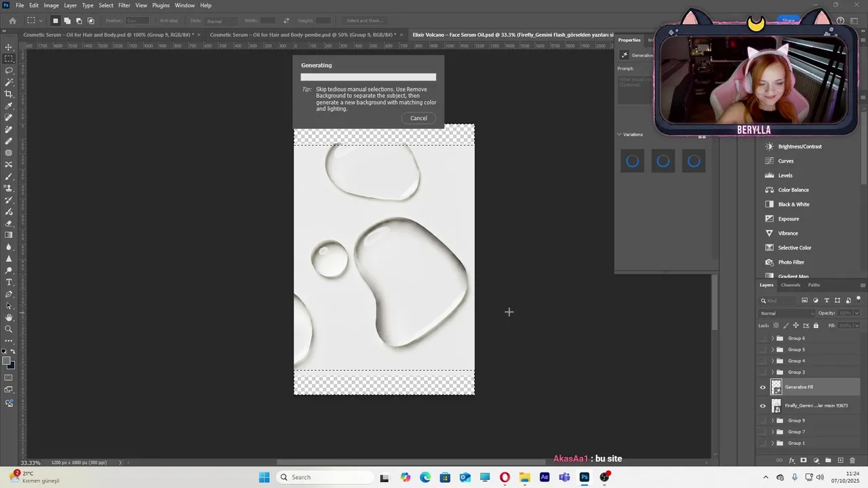
Task: Switch to the Channels tab
Action: [791, 285]
